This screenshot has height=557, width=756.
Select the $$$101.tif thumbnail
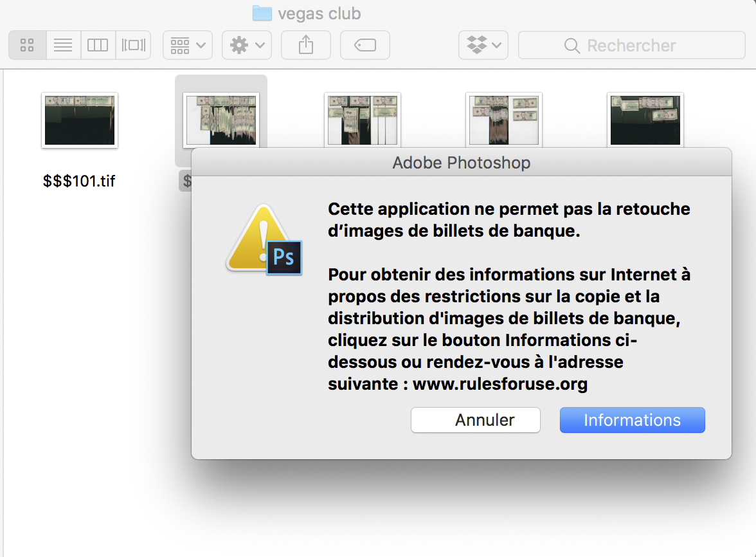click(80, 120)
